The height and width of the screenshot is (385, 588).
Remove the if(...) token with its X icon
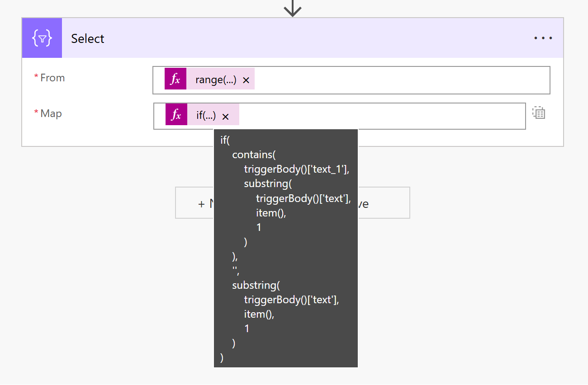tap(225, 115)
